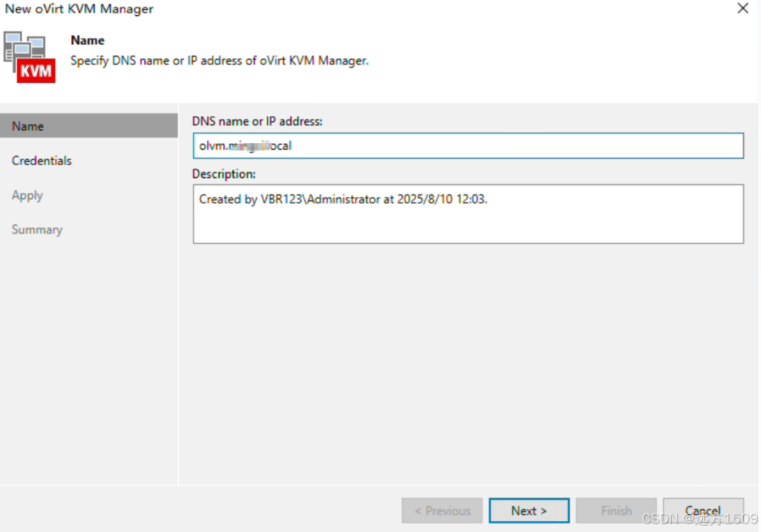Click the KVM Manager wizard icon
Viewport: 761px width, 532px height.
point(30,57)
